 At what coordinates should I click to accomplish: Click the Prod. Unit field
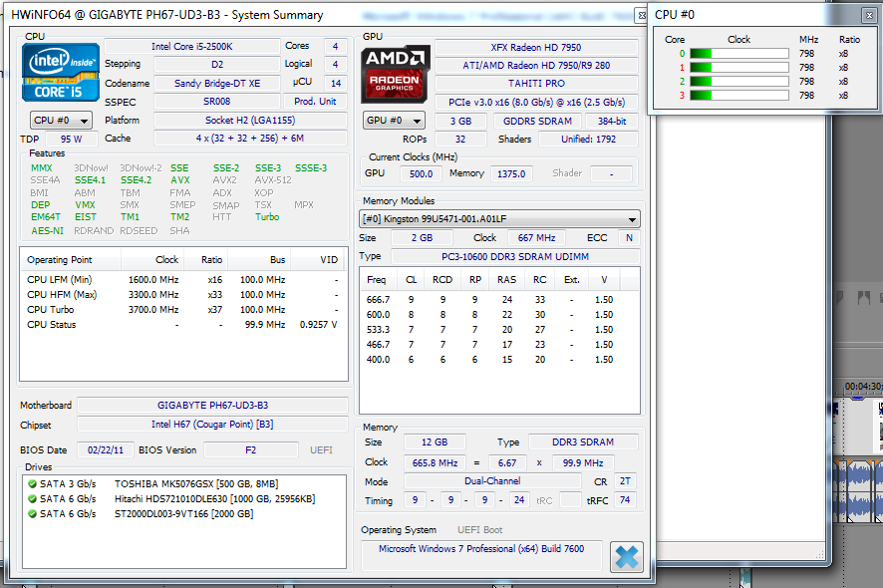click(x=315, y=102)
